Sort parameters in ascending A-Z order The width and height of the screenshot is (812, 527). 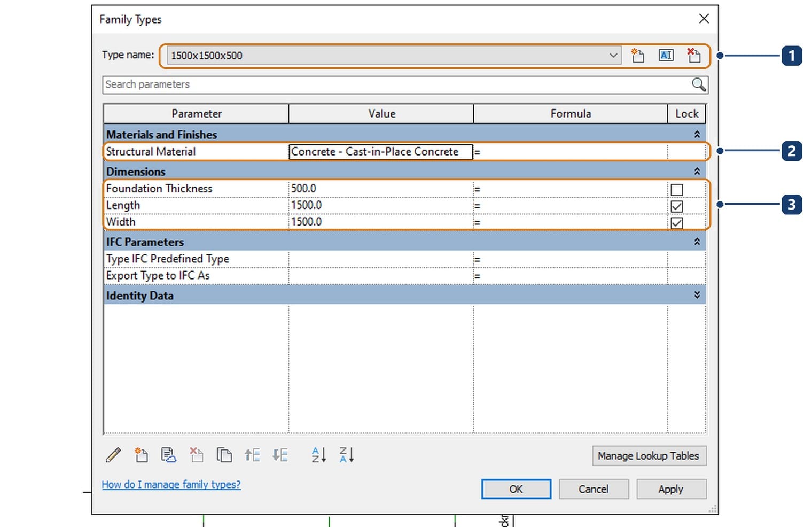point(319,455)
